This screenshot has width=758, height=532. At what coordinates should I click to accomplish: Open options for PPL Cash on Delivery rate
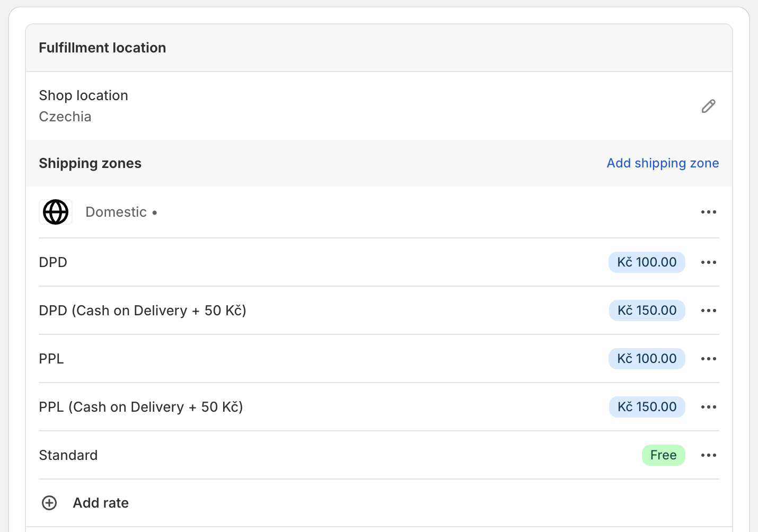(x=708, y=407)
